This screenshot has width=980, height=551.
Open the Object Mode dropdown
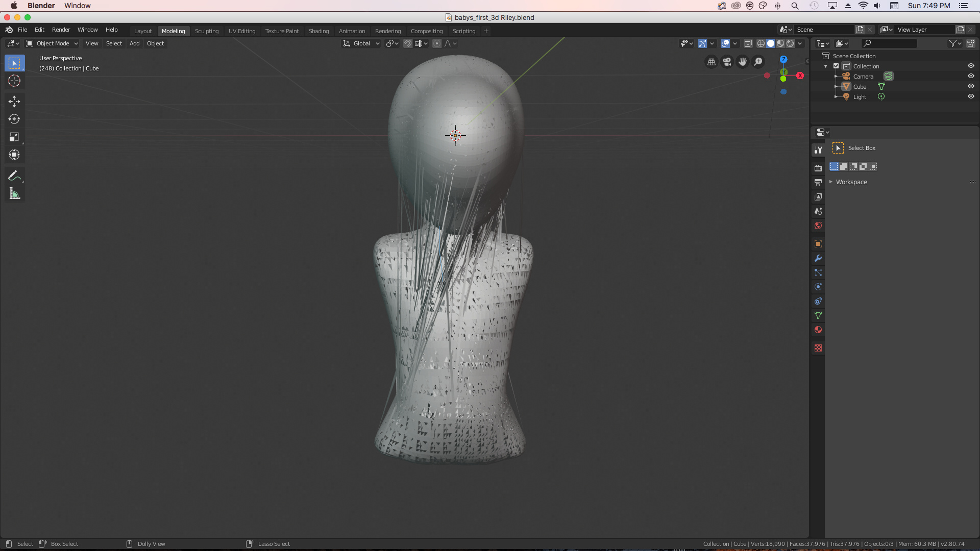point(53,43)
